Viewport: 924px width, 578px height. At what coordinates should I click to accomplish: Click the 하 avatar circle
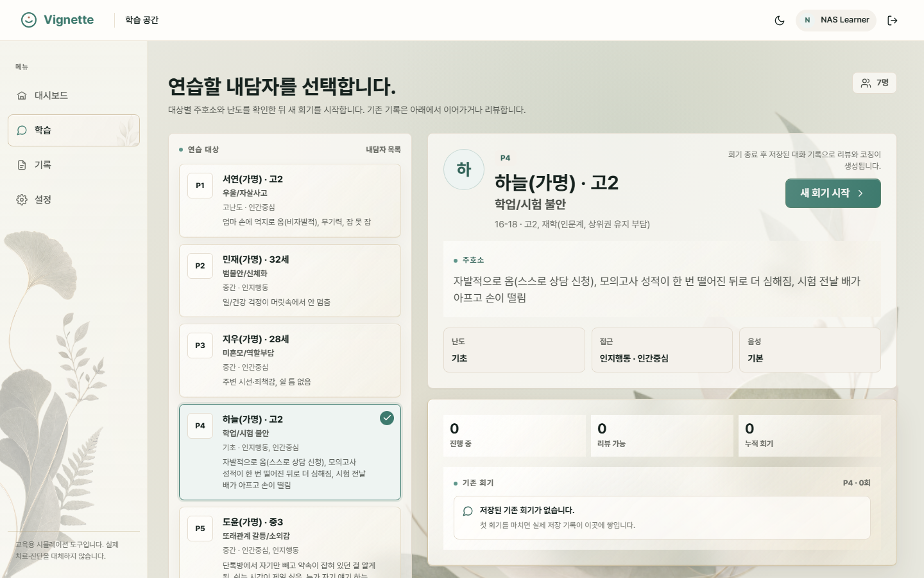[464, 170]
